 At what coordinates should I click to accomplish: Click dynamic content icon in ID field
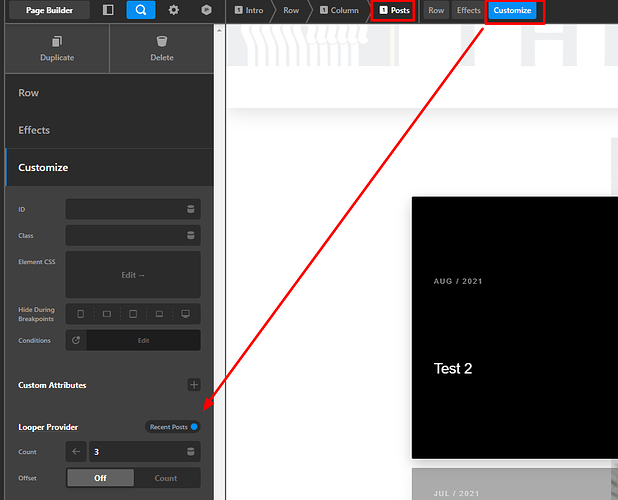click(191, 209)
